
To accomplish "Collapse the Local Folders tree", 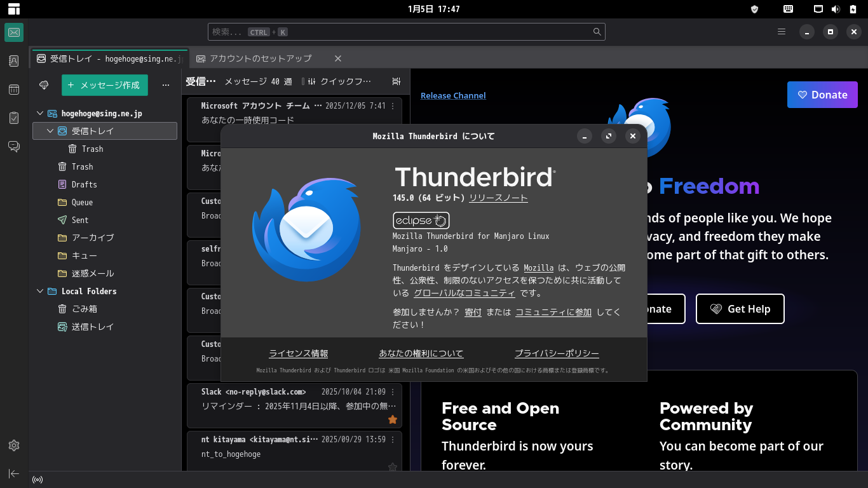I will click(40, 291).
